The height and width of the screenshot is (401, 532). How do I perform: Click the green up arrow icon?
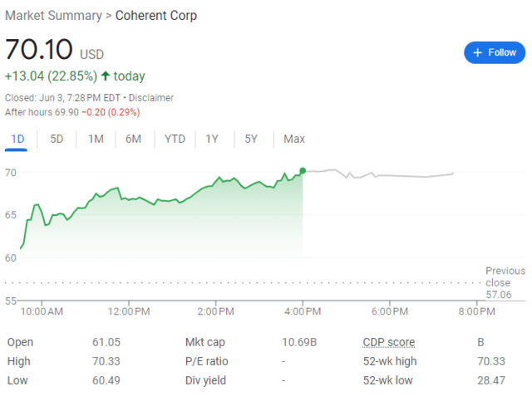[106, 76]
